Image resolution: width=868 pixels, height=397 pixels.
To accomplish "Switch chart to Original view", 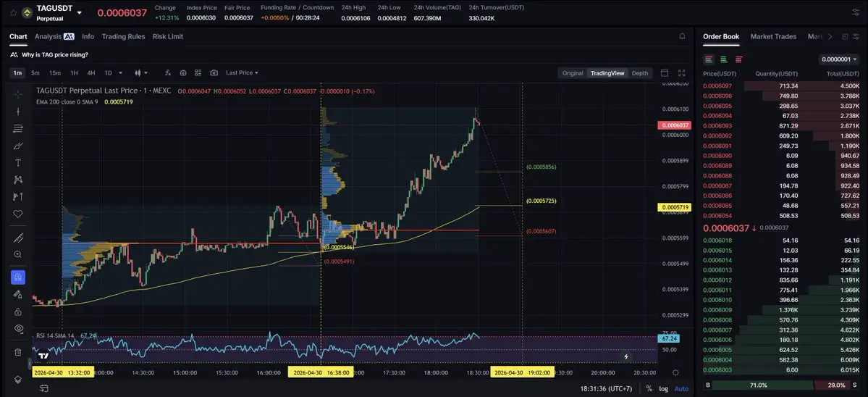I will (573, 73).
